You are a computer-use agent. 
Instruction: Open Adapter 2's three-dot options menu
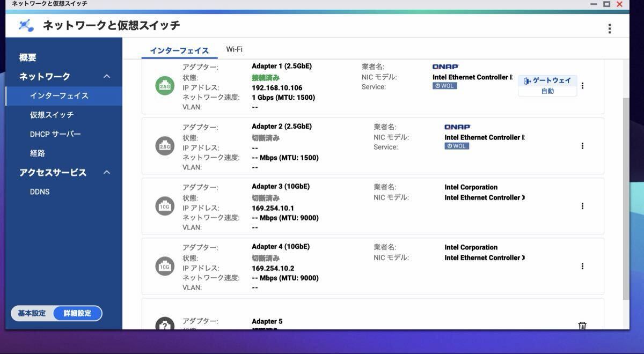582,145
